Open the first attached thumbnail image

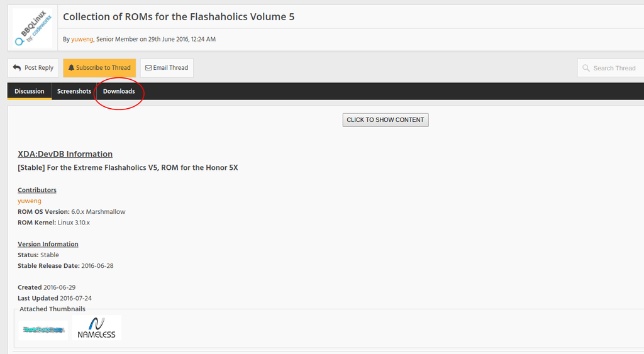tap(43, 329)
